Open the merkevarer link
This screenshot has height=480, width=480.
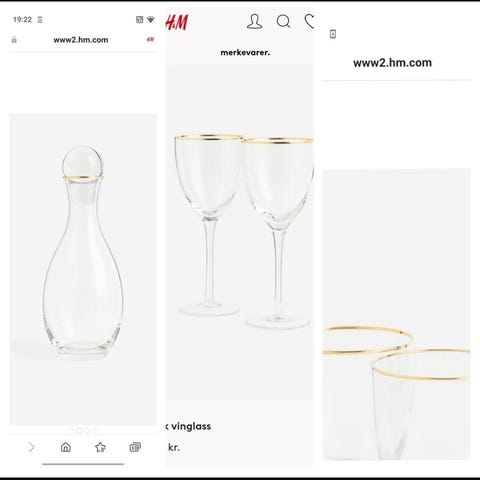pyautogui.click(x=245, y=52)
